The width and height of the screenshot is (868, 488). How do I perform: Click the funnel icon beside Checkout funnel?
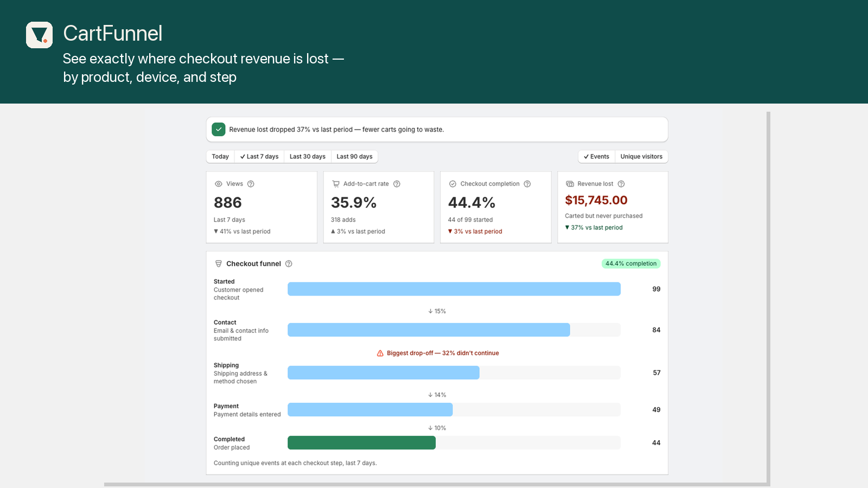click(x=219, y=264)
